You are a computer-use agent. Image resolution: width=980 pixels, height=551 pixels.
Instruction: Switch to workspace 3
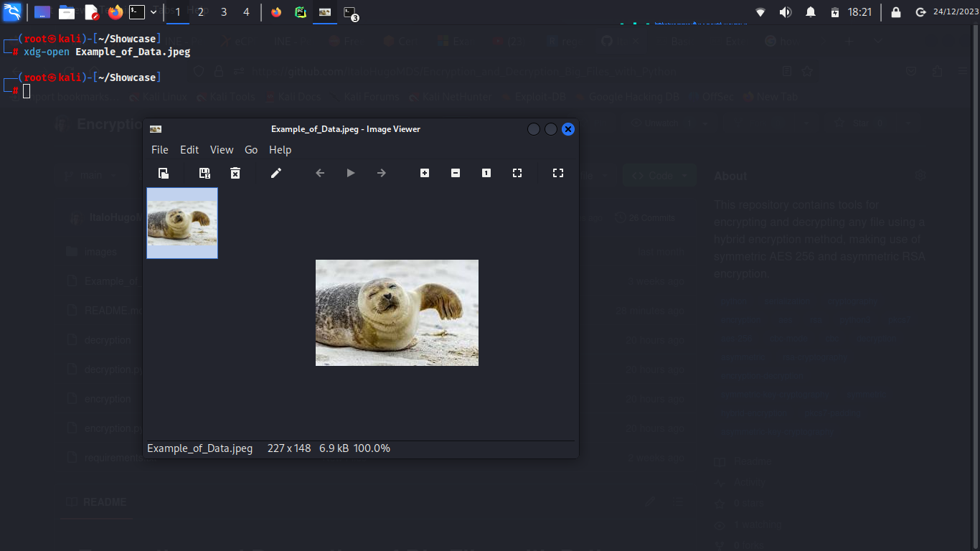coord(224,12)
